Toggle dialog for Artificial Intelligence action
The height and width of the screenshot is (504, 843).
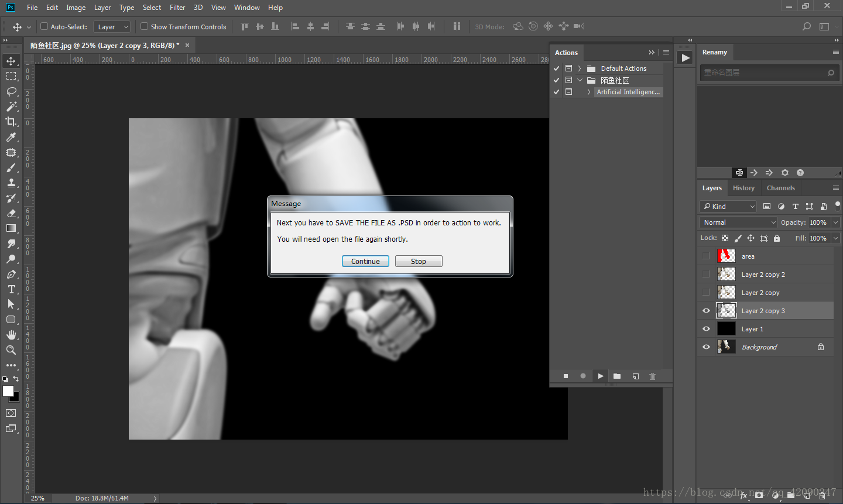[x=568, y=92]
